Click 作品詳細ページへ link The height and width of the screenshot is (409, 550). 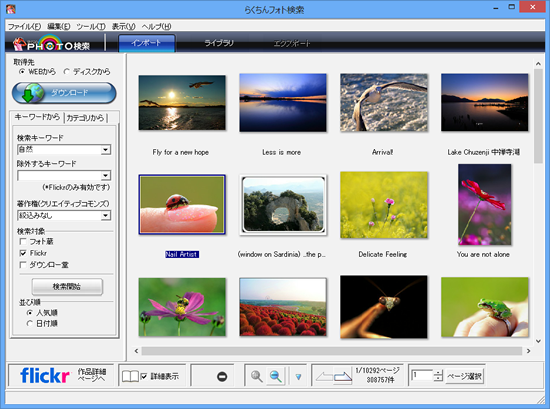coord(92,375)
